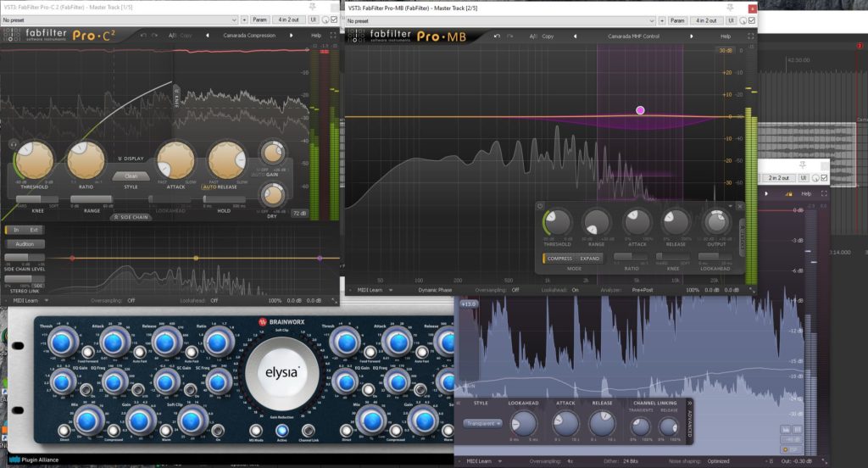Image resolution: width=868 pixels, height=468 pixels.
Task: Click the Plugin Alliance logo
Action: tap(34, 460)
